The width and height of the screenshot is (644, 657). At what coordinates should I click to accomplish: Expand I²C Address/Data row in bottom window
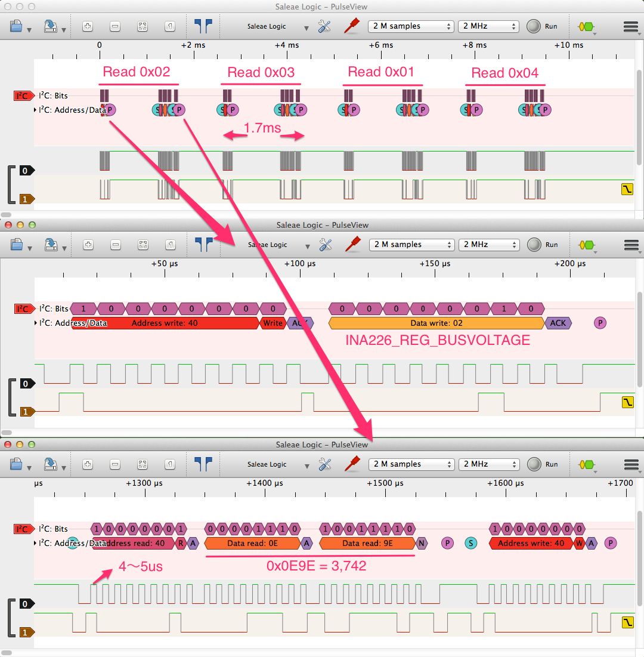[x=36, y=544]
